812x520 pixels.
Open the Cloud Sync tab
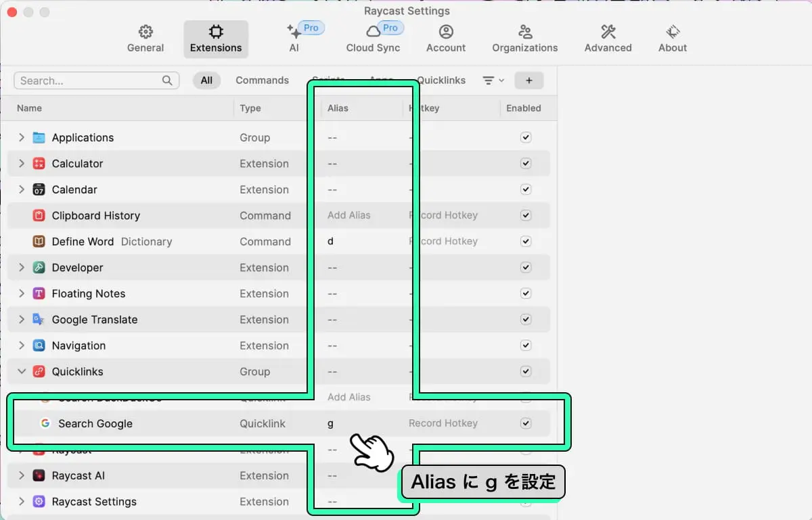coord(373,39)
